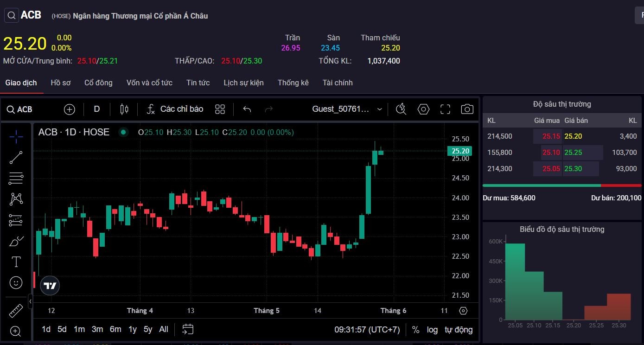Click the buy/sell surplus ratio bar
The width and height of the screenshot is (644, 345).
562,185
